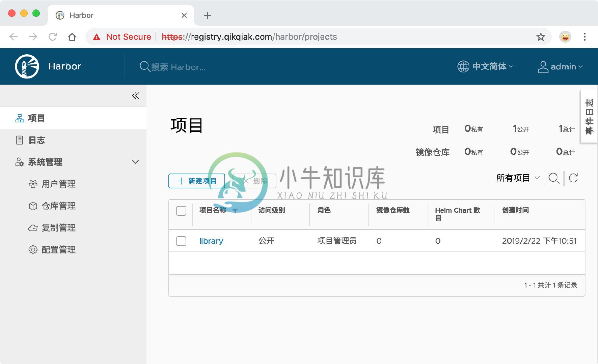Click the 新建项目 button
The height and width of the screenshot is (364, 598).
(x=197, y=181)
